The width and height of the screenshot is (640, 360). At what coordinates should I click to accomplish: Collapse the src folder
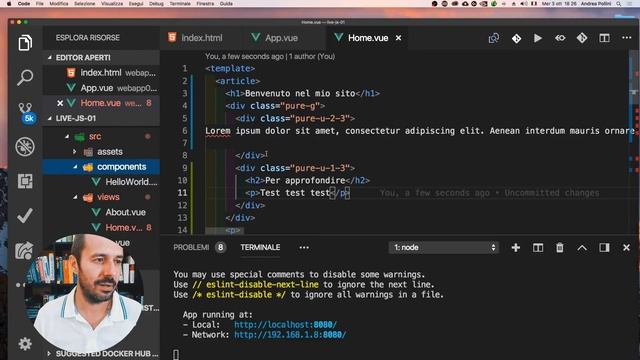pyautogui.click(x=67, y=137)
